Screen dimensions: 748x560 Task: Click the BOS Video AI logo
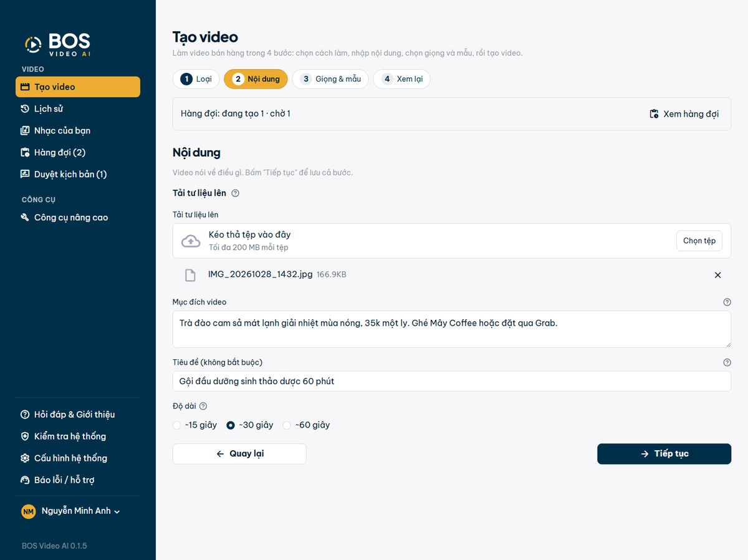[x=57, y=44]
